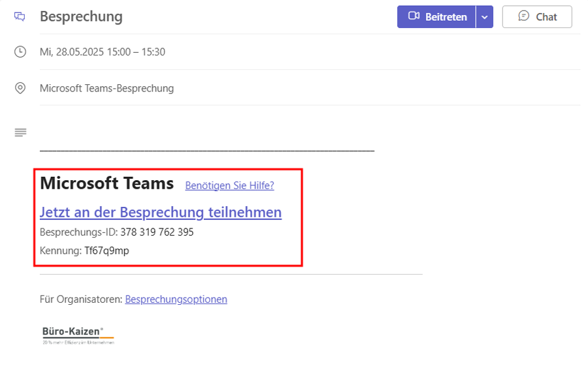Expand the Beitreten dropdown arrow
588x374 pixels.
click(485, 17)
